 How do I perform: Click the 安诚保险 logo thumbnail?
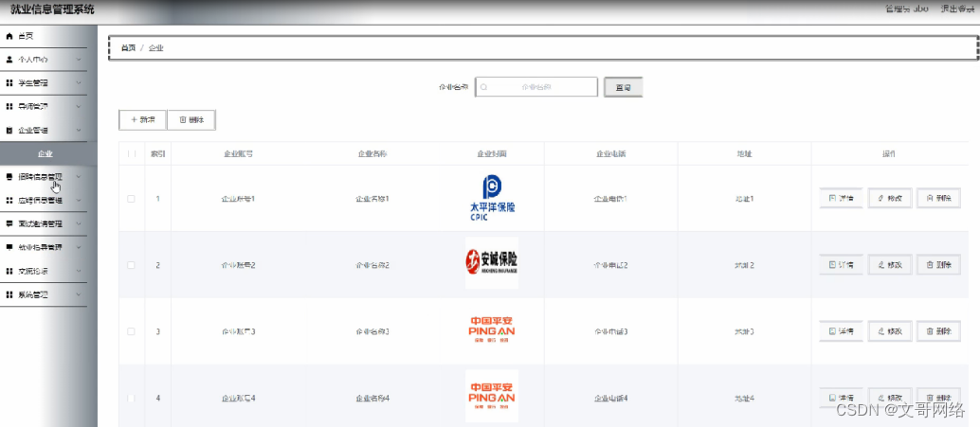coord(492,263)
